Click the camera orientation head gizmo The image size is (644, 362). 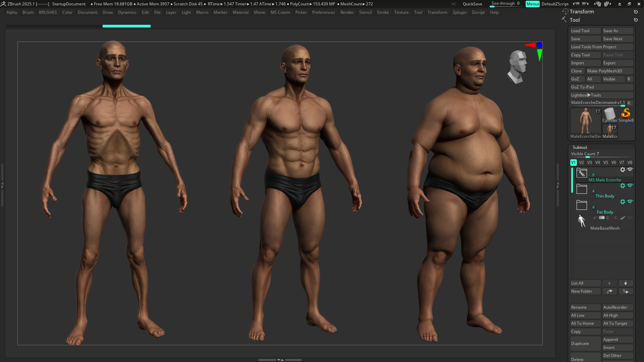(517, 67)
